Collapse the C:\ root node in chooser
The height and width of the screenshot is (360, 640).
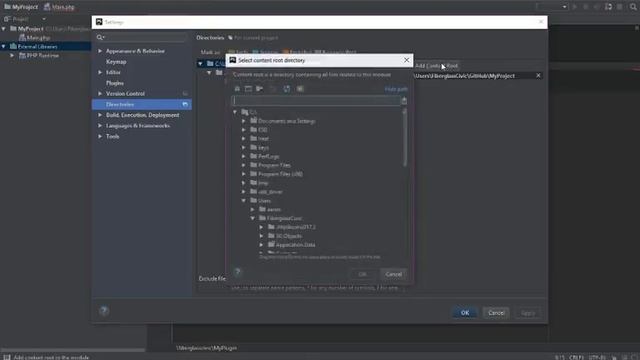[x=235, y=112]
